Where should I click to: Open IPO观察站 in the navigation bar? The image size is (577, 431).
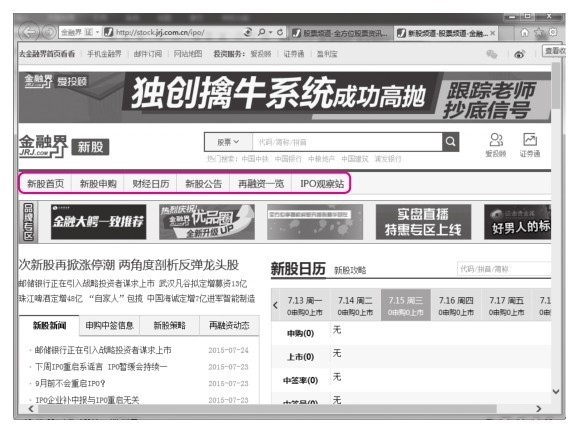tap(322, 183)
